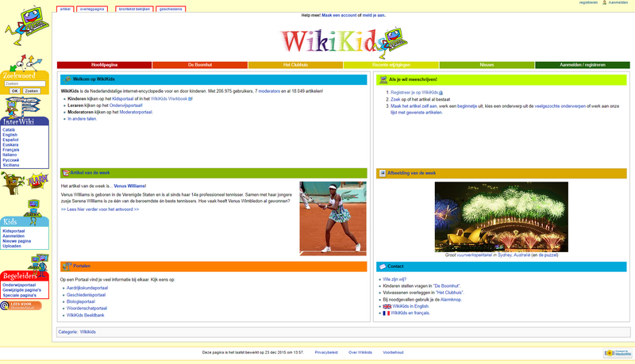
Task: Click the signpost icon above InterWiki
Action: tap(23, 107)
